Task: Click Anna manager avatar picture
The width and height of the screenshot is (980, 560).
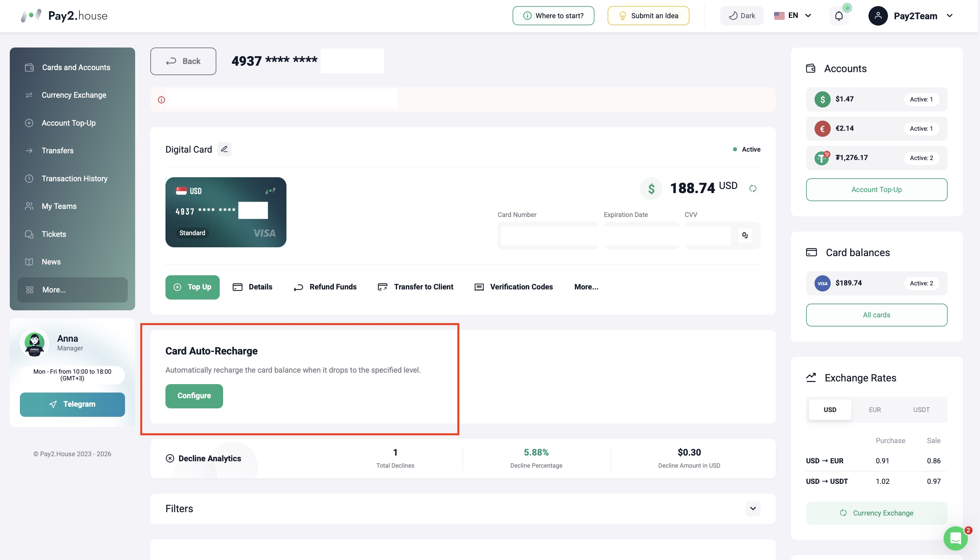Action: pyautogui.click(x=35, y=343)
